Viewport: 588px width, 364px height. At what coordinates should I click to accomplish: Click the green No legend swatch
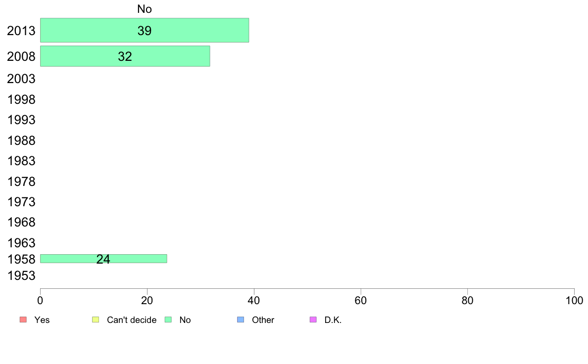pyautogui.click(x=168, y=319)
